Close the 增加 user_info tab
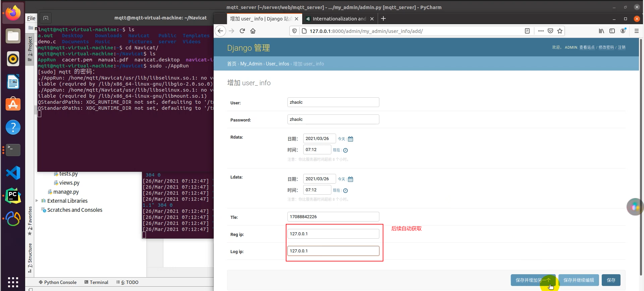 (x=297, y=19)
